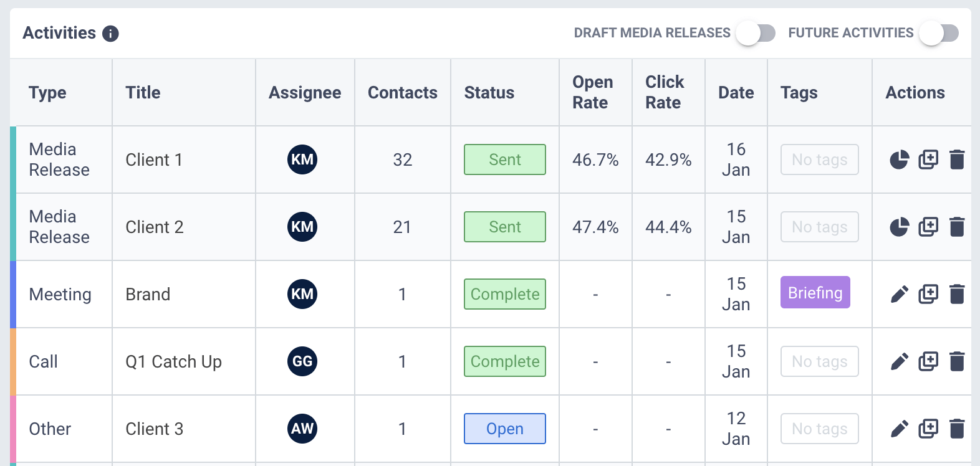The image size is (980, 466).
Task: Edit the Brand meeting with the pencil icon
Action: (x=898, y=294)
